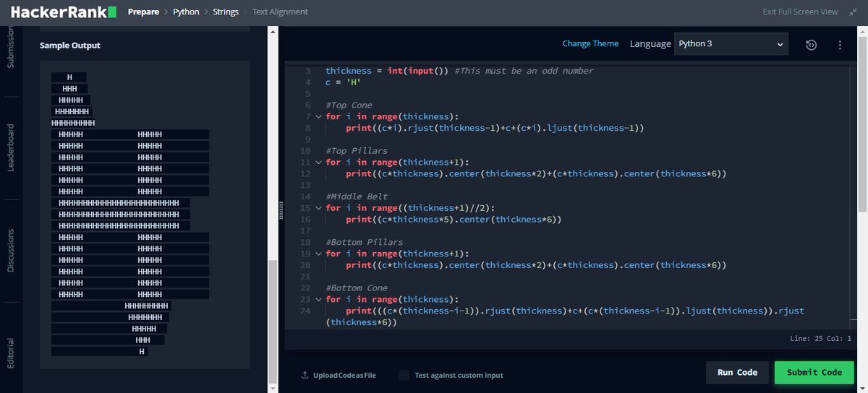Click the Text Alignment breadcrumb
Screen dimensions: 868x393
click(x=280, y=12)
